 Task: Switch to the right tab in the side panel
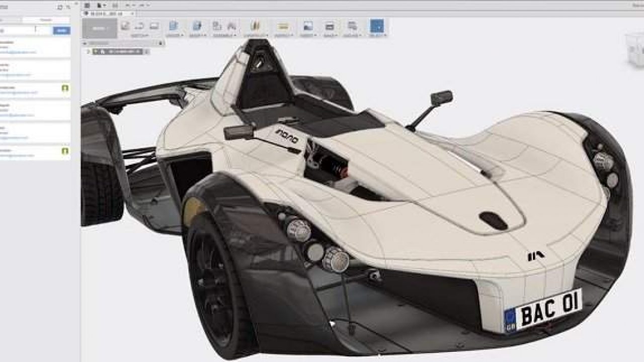[x=46, y=20]
